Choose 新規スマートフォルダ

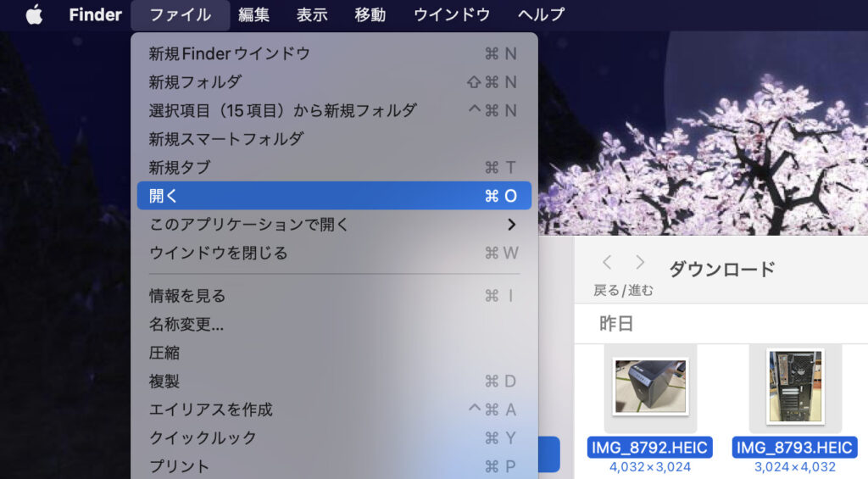click(x=334, y=138)
